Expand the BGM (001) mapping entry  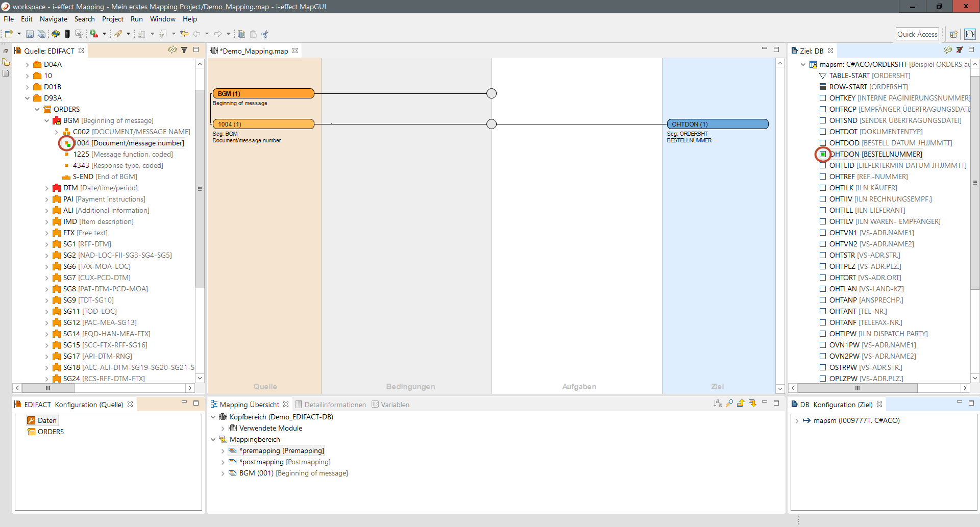coord(223,473)
